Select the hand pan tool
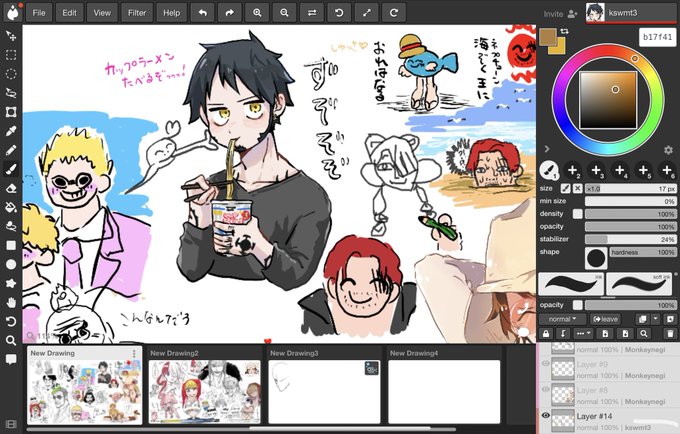This screenshot has width=680, height=434. (11, 302)
